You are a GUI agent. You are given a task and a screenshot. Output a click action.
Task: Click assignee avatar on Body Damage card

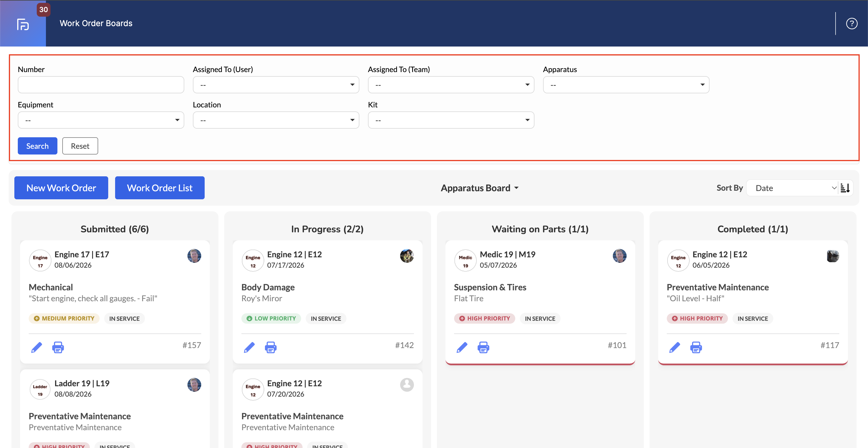coord(407,256)
